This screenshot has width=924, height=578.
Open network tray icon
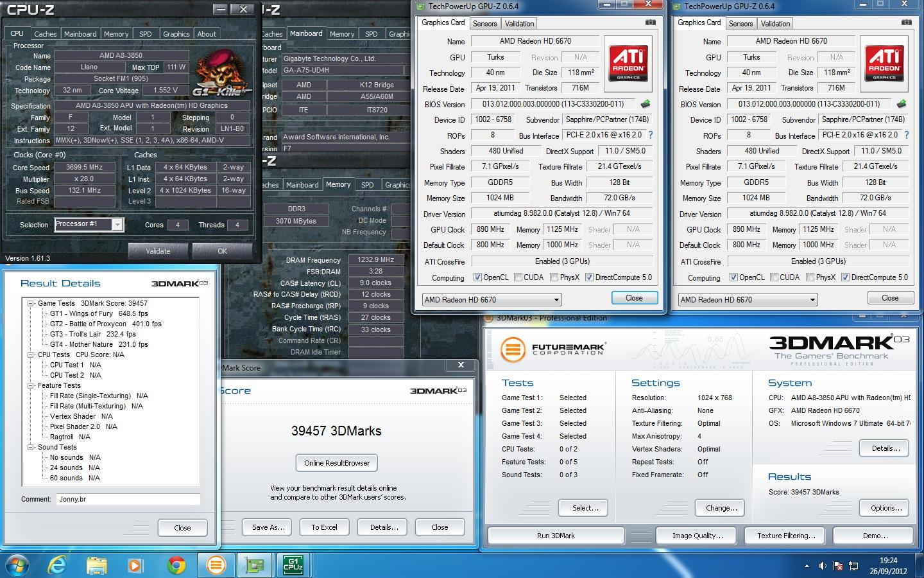point(854,566)
